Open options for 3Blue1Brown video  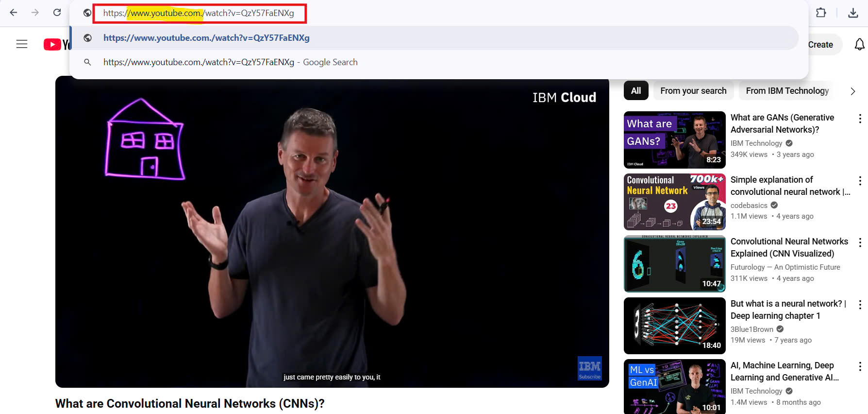click(x=860, y=305)
